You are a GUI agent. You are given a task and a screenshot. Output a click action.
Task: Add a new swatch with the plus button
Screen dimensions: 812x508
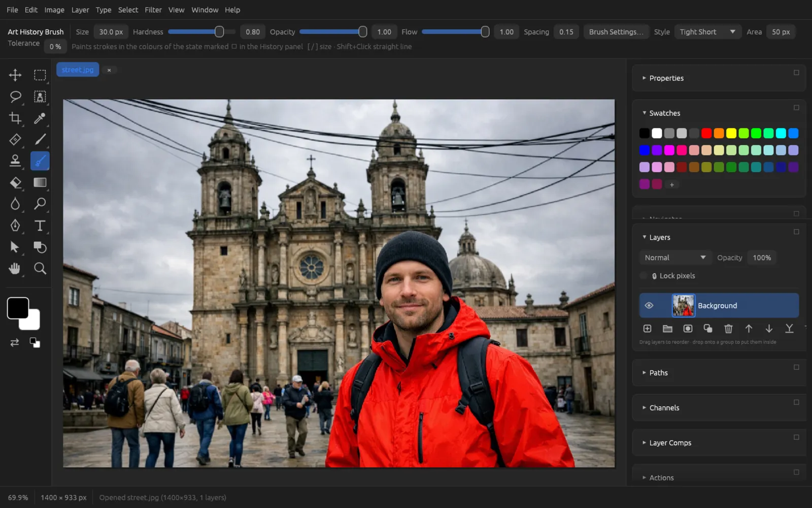pos(671,184)
